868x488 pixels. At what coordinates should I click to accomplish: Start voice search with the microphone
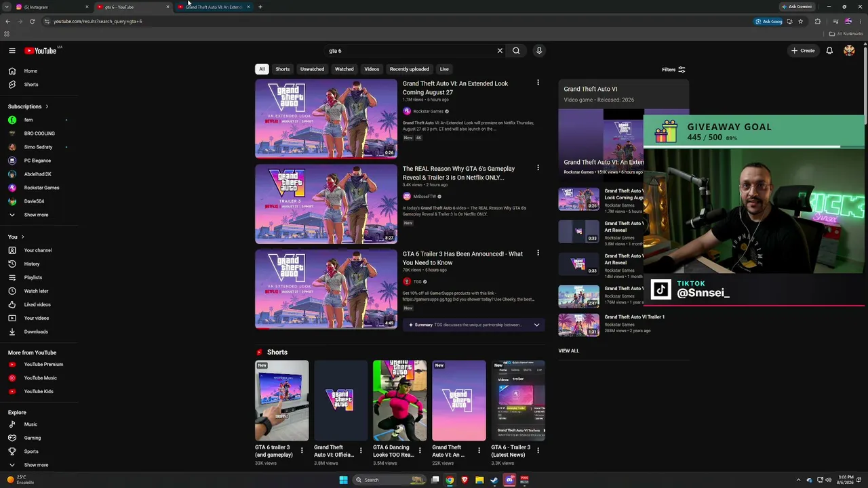coord(539,51)
